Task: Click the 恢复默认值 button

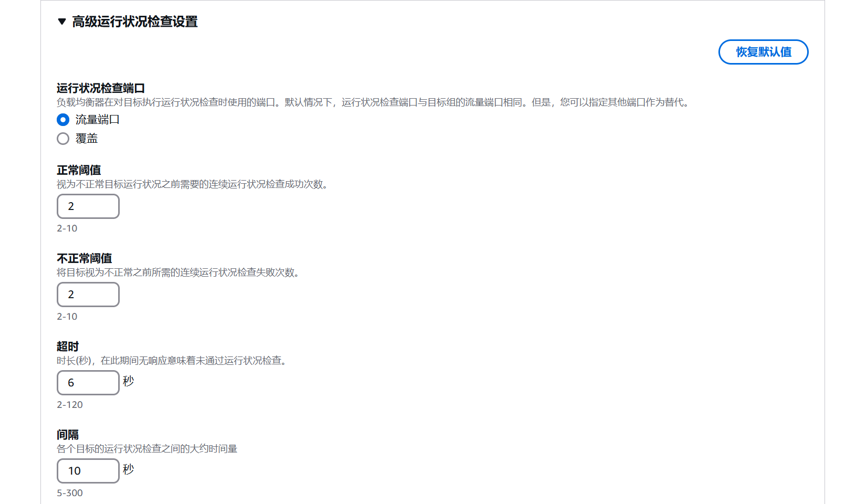Action: click(763, 52)
